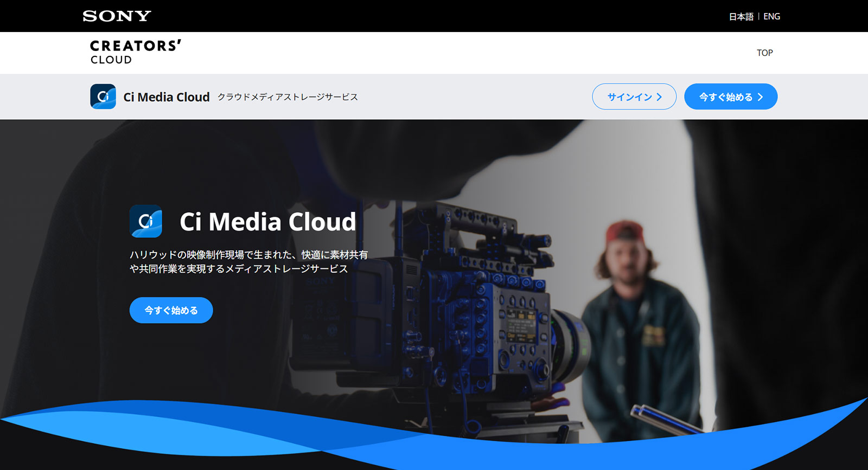Click the クラウドメディアストレージサービス tagline

tap(288, 97)
